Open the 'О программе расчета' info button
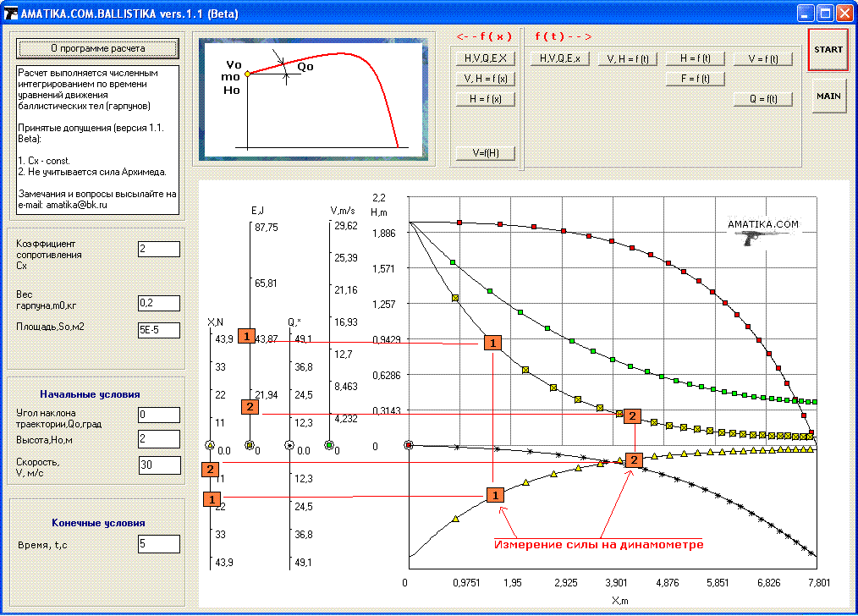The width and height of the screenshot is (858, 616). point(98,48)
